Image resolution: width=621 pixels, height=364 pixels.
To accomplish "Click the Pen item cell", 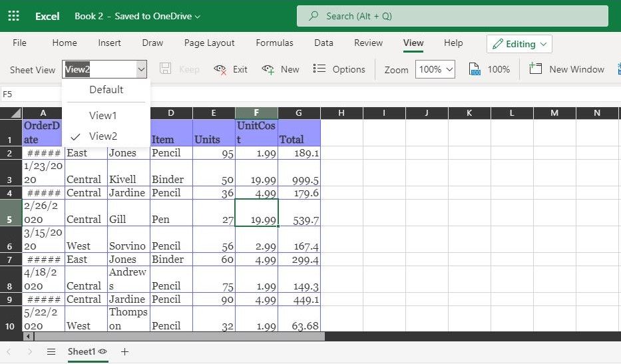I will point(171,213).
